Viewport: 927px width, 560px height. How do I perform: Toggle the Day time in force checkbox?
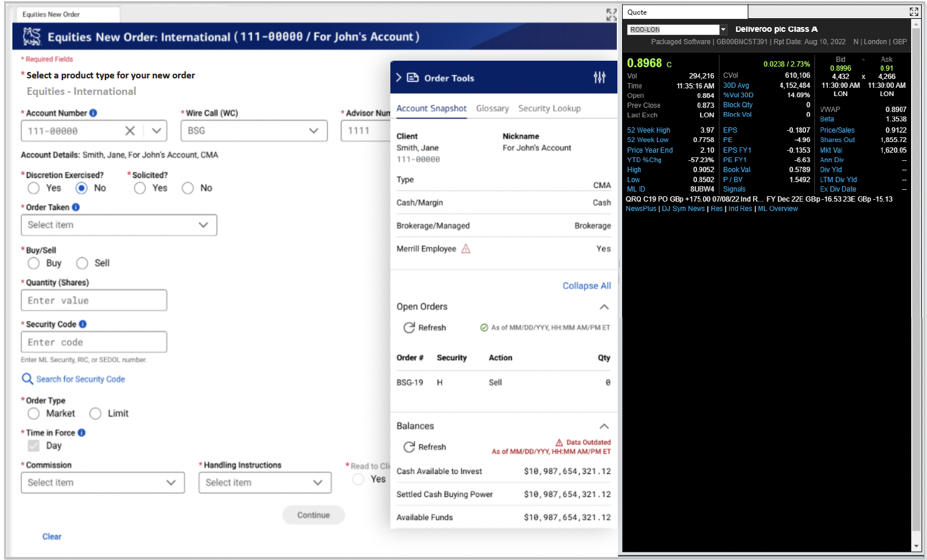click(x=34, y=446)
